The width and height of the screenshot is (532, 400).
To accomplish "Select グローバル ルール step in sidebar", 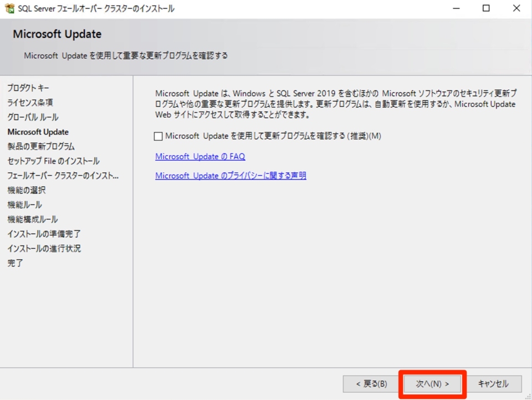I will pyautogui.click(x=33, y=117).
